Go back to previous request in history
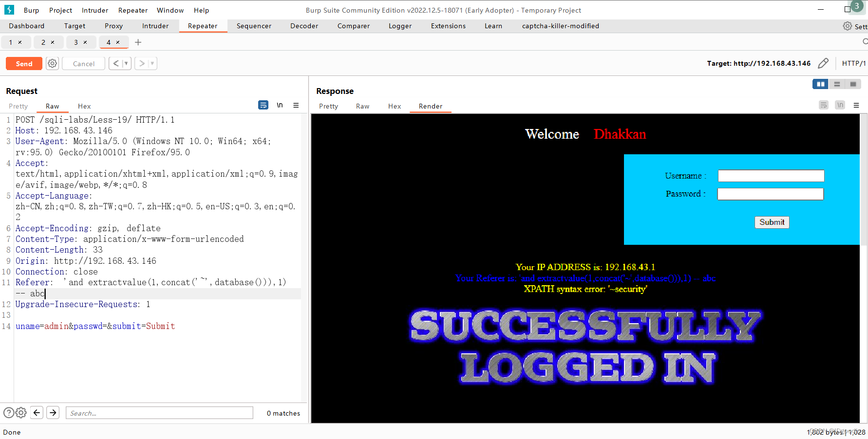 [116, 63]
